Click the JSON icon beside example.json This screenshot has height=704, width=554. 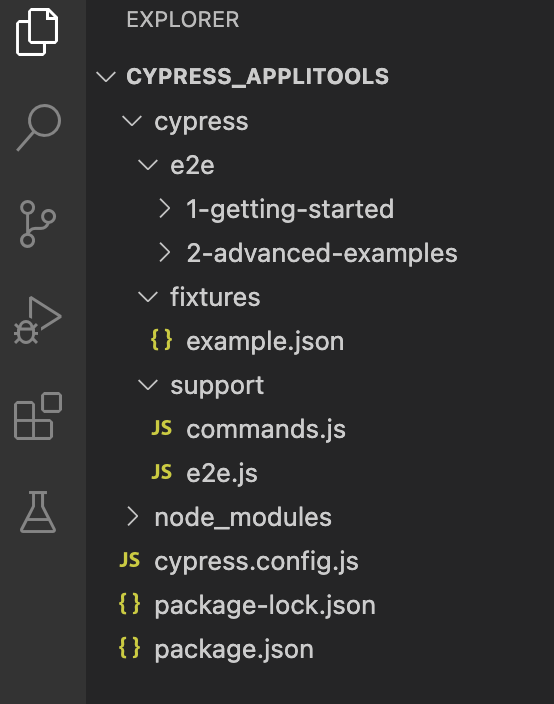click(x=162, y=340)
